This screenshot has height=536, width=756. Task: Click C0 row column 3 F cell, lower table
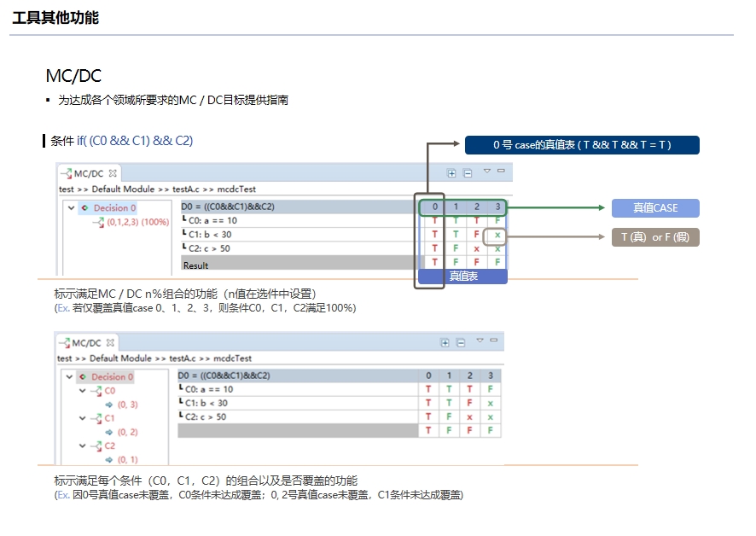point(491,389)
